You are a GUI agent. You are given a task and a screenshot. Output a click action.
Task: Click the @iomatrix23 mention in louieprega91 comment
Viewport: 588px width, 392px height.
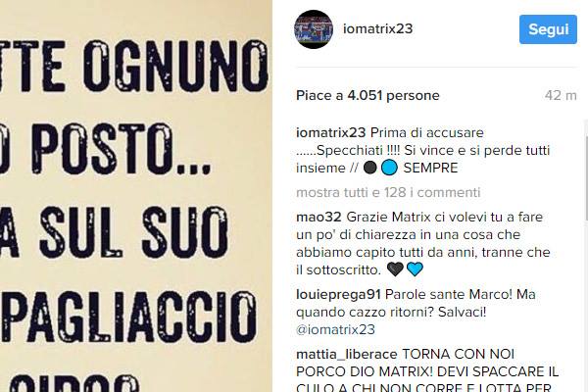pyautogui.click(x=335, y=329)
